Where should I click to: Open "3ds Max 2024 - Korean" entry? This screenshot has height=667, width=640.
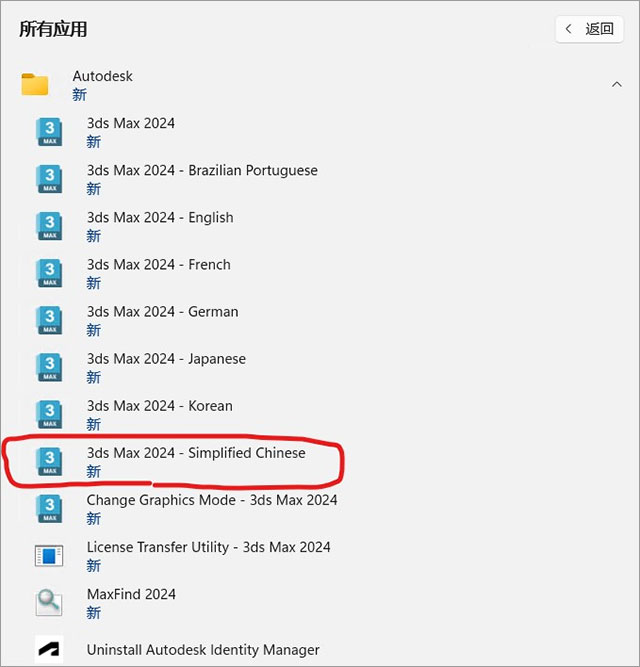pos(159,406)
